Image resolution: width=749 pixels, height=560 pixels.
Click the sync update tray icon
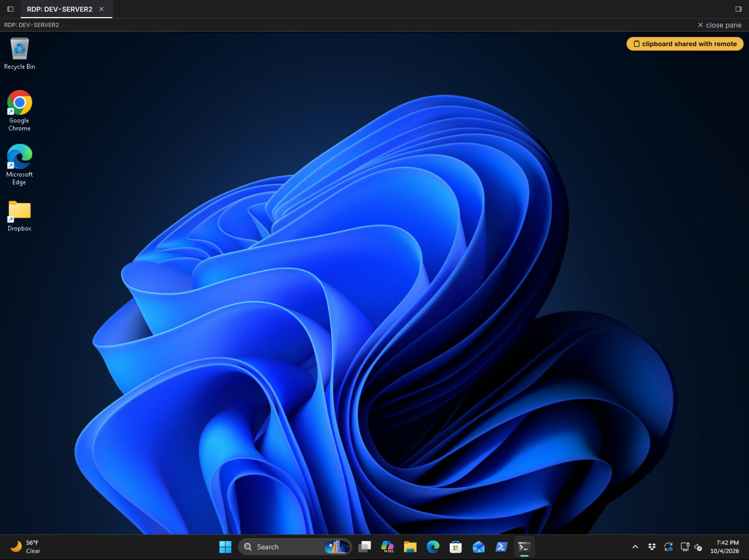669,547
